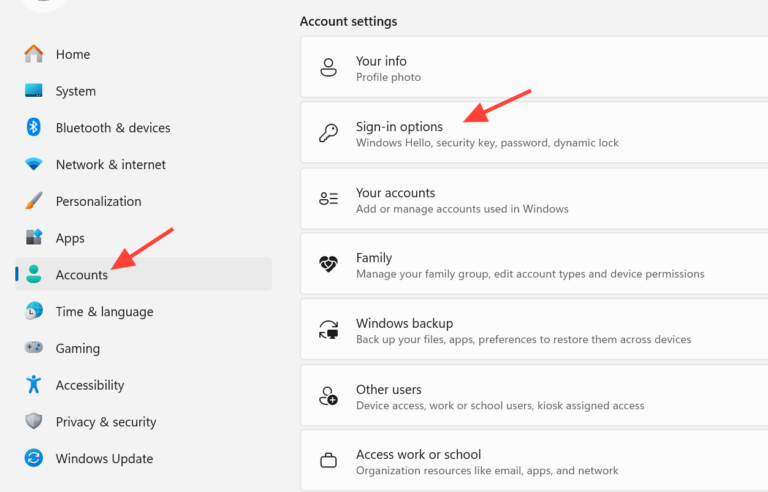The image size is (768, 492).
Task: Open Your accounts settings
Action: (x=534, y=198)
